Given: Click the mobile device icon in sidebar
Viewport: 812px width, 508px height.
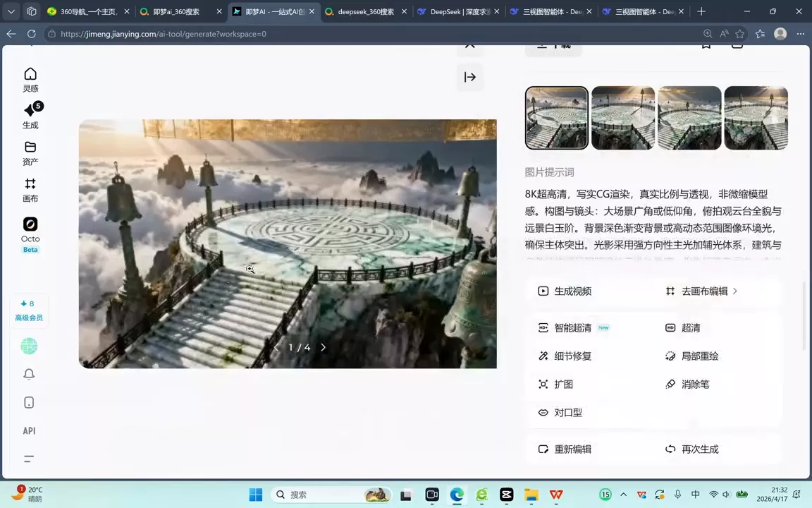Looking at the screenshot, I should point(29,402).
